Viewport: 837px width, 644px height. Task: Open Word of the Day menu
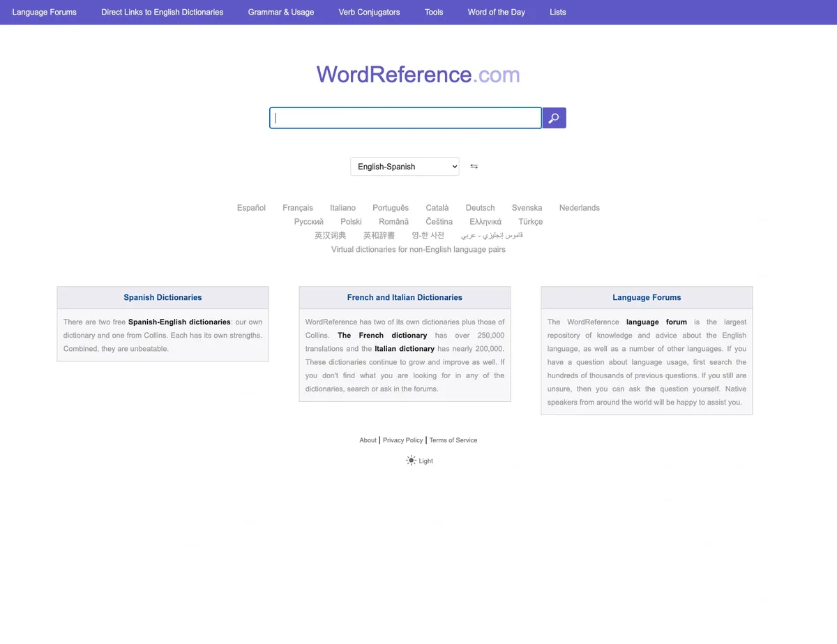(x=497, y=12)
